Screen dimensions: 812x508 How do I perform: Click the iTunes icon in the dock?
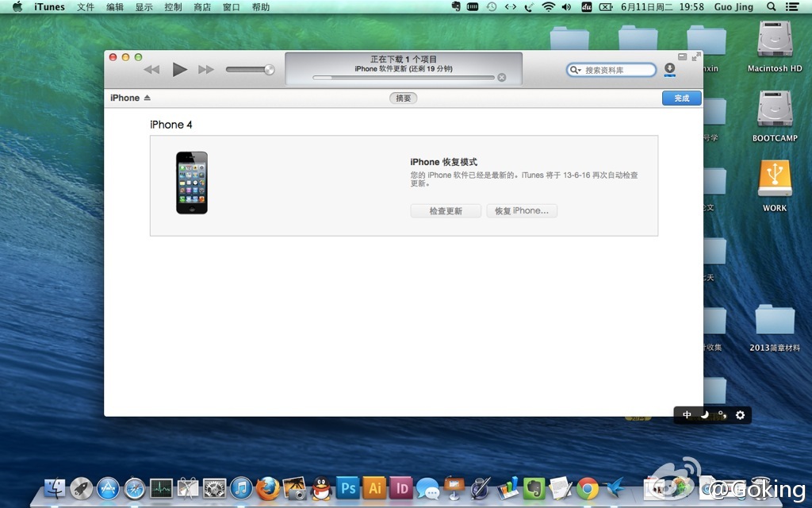click(241, 488)
